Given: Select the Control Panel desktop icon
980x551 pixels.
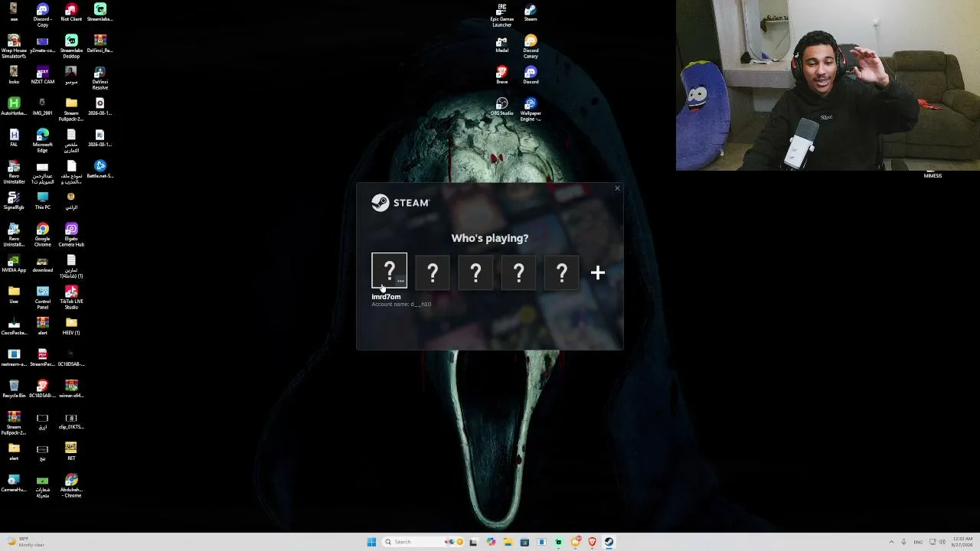Looking at the screenshot, I should [42, 298].
